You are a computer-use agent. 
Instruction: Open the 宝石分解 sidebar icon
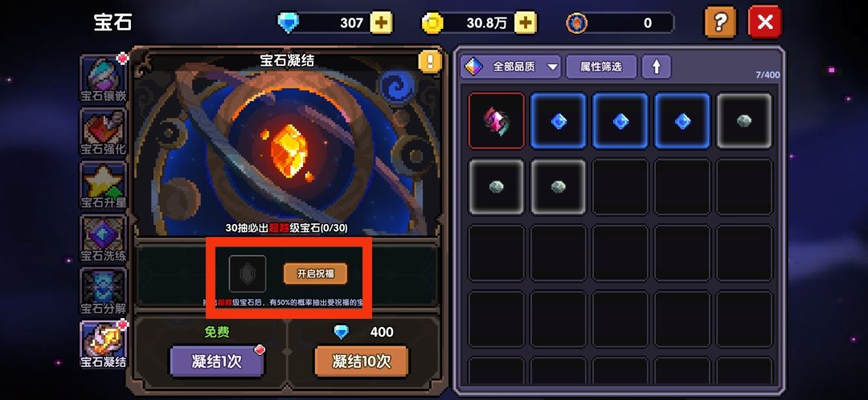103,291
